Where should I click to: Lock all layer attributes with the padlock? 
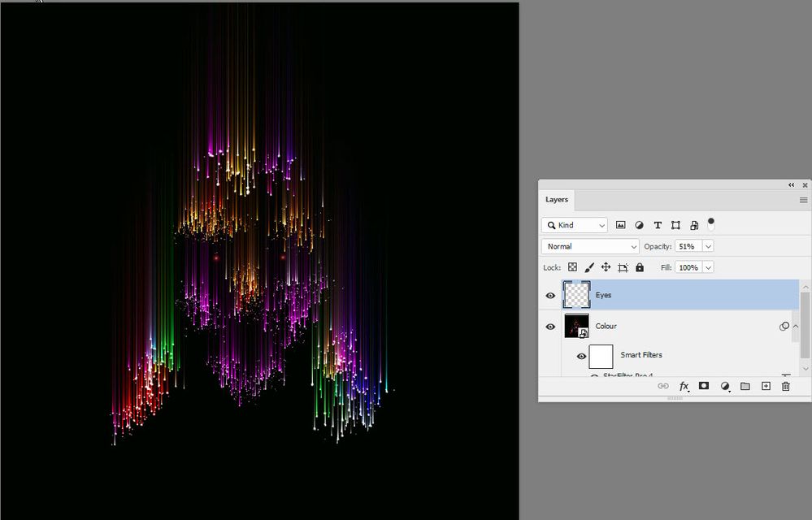pyautogui.click(x=640, y=267)
